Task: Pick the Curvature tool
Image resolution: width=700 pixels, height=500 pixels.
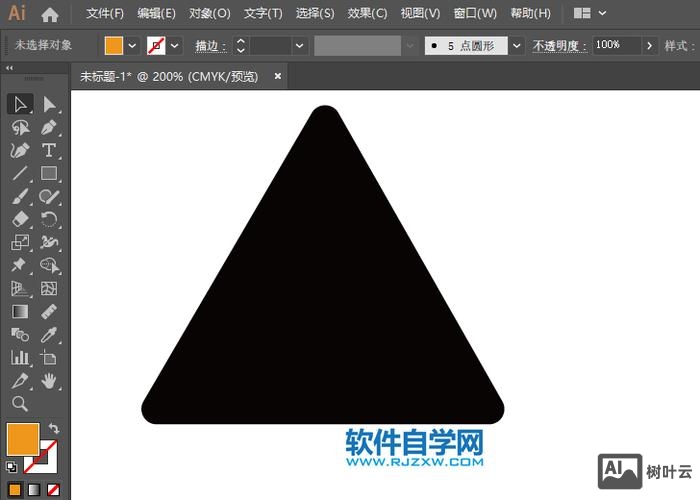Action: [x=20, y=150]
